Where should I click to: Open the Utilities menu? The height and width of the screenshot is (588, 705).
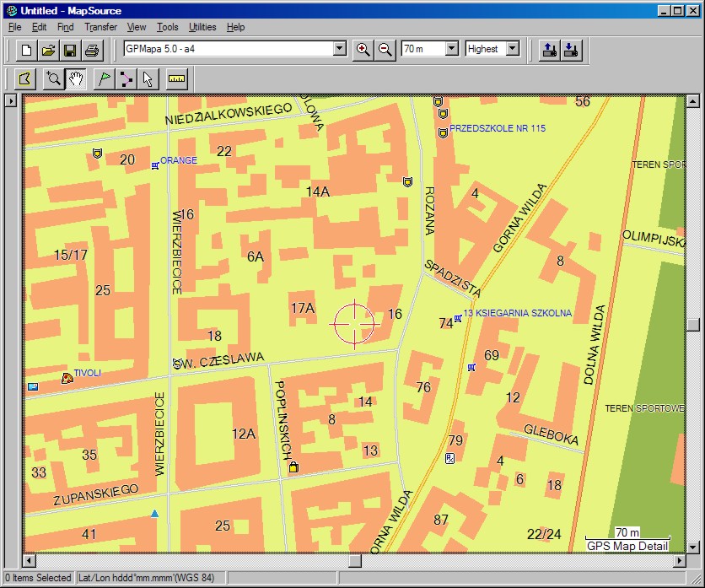click(x=202, y=27)
